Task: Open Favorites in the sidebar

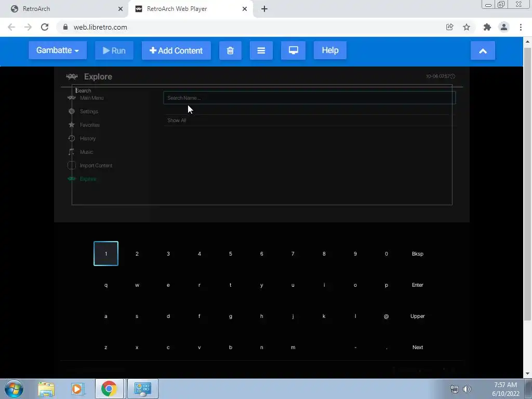Action: click(90, 125)
